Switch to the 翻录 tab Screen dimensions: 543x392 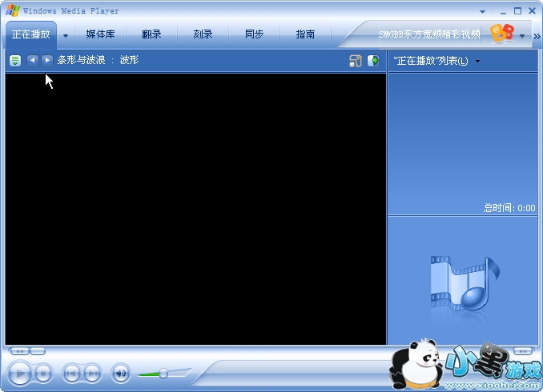point(151,34)
